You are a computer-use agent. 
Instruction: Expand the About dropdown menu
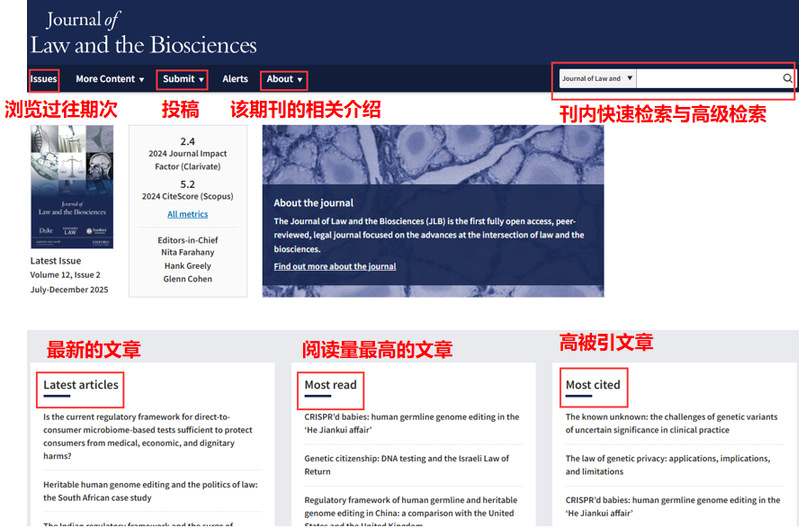pyautogui.click(x=284, y=79)
